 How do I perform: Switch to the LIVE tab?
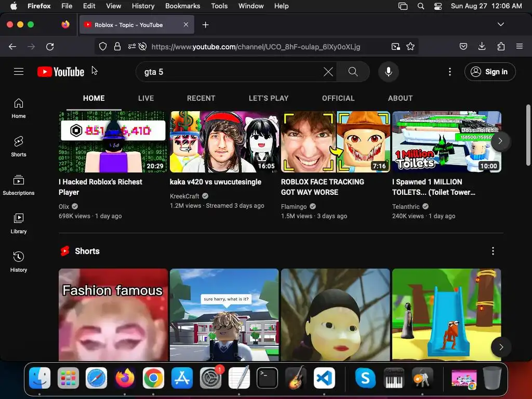[146, 98]
